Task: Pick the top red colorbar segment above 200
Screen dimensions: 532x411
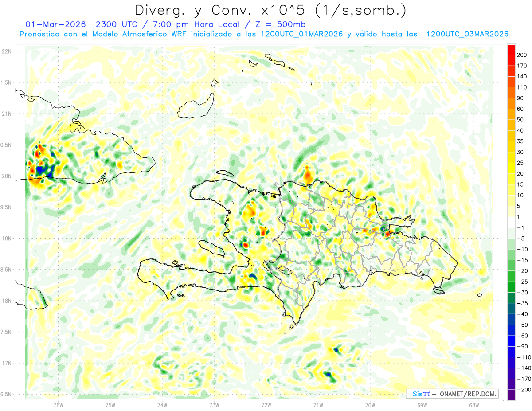Action: click(x=511, y=49)
